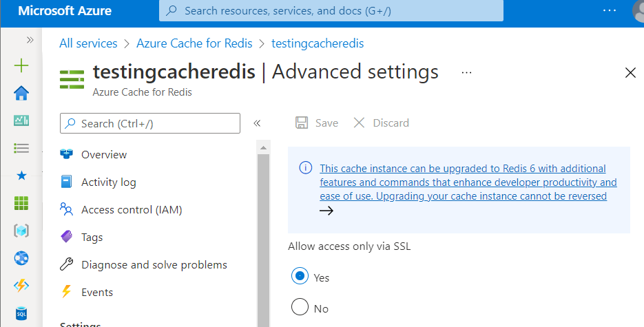Open SQL databases icon in sidebar
The width and height of the screenshot is (644, 327).
(21, 313)
